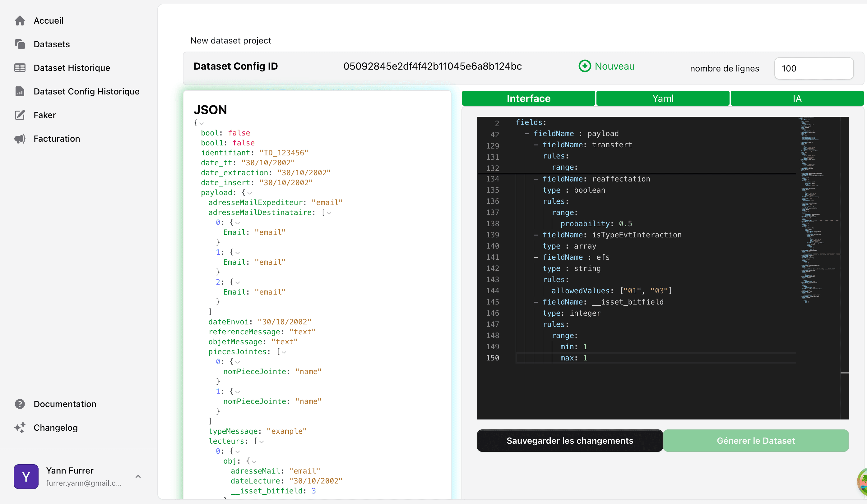
Task: Collapse the lecteurs array chevron
Action: 262,442
